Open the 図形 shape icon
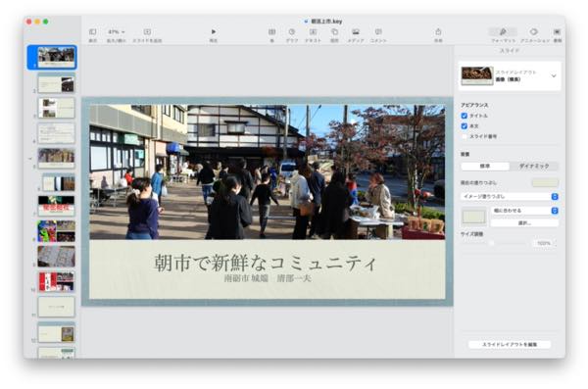The image size is (588, 389). pos(334,32)
